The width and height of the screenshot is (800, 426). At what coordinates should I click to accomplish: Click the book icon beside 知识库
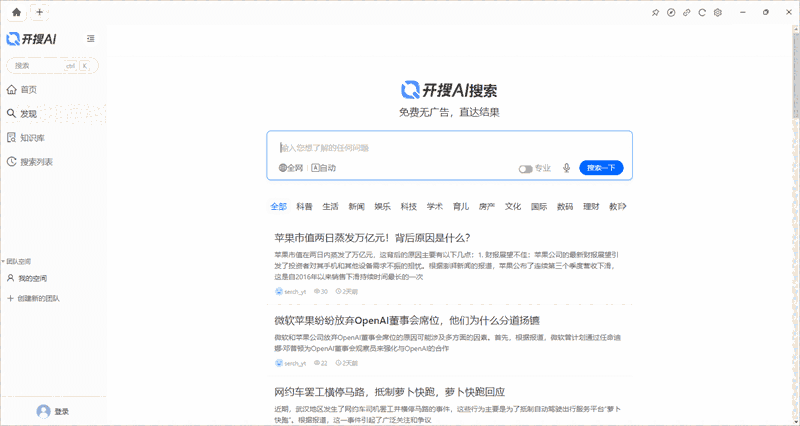coord(11,138)
